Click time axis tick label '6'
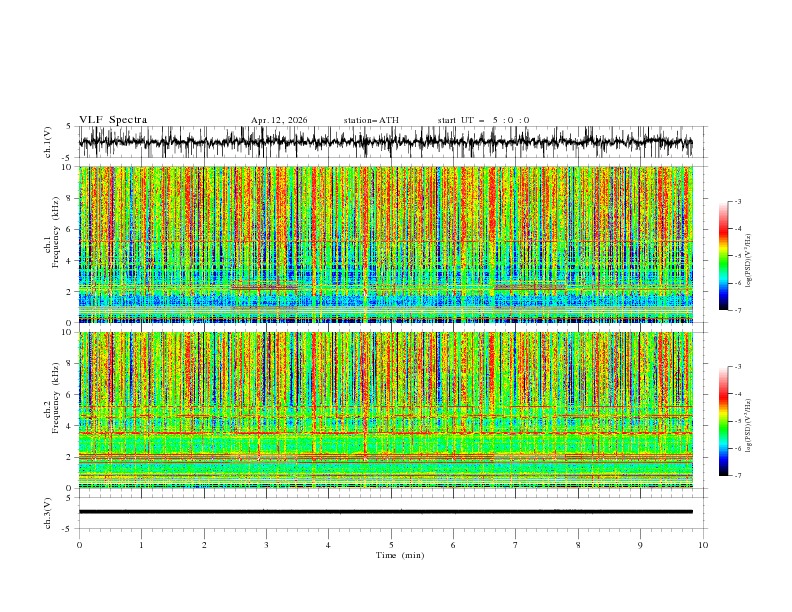This screenshot has height=612, width=792. [453, 545]
